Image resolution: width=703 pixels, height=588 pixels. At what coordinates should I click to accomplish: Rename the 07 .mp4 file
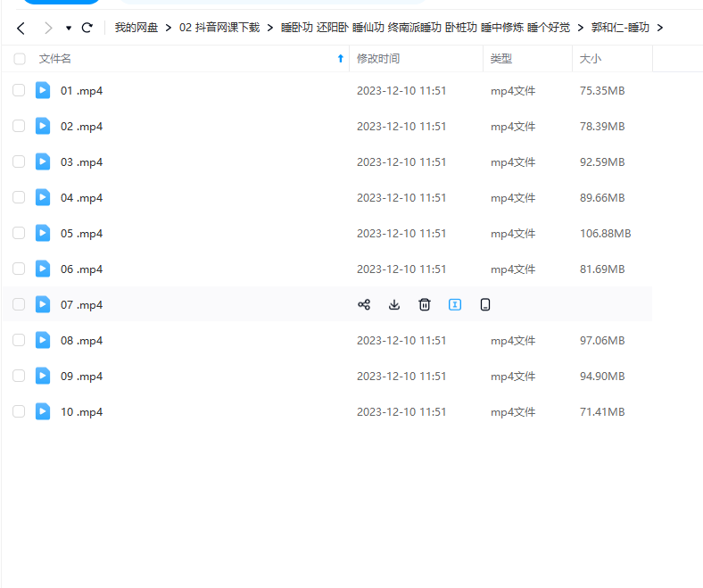[x=455, y=305]
